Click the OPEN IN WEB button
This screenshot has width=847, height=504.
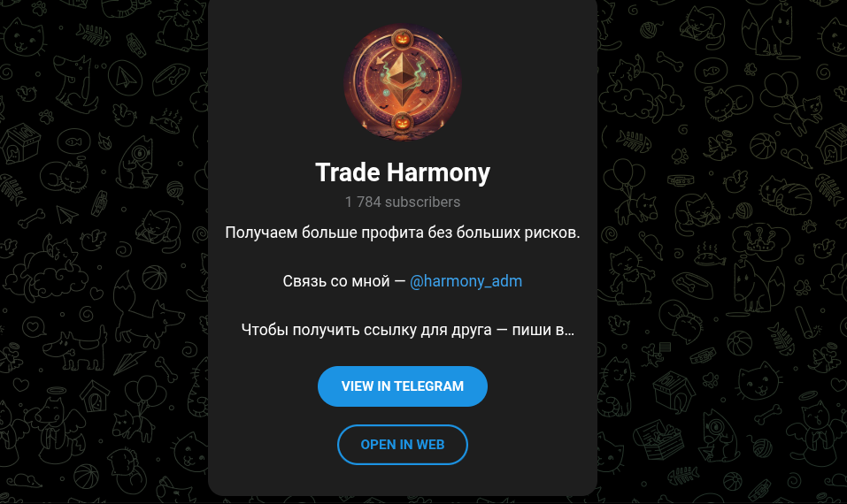click(403, 445)
